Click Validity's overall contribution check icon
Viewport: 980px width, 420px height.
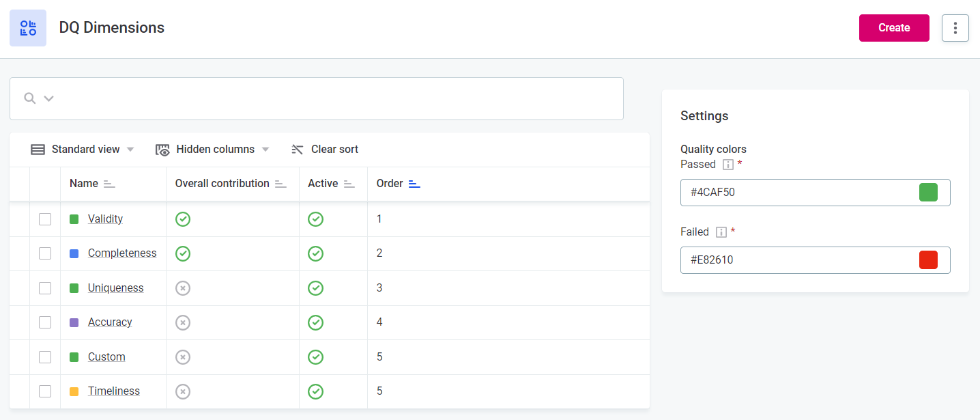point(183,219)
